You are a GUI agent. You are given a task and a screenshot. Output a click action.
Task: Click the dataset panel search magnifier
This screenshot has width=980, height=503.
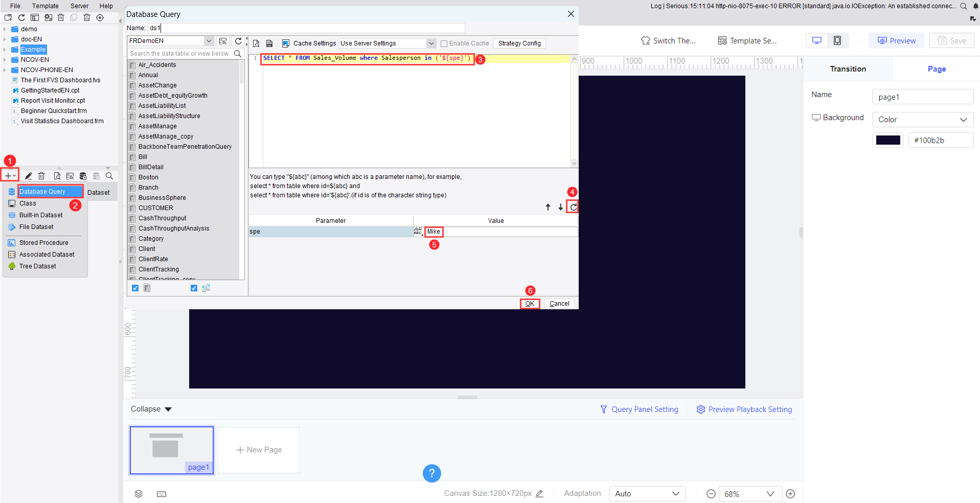[109, 176]
